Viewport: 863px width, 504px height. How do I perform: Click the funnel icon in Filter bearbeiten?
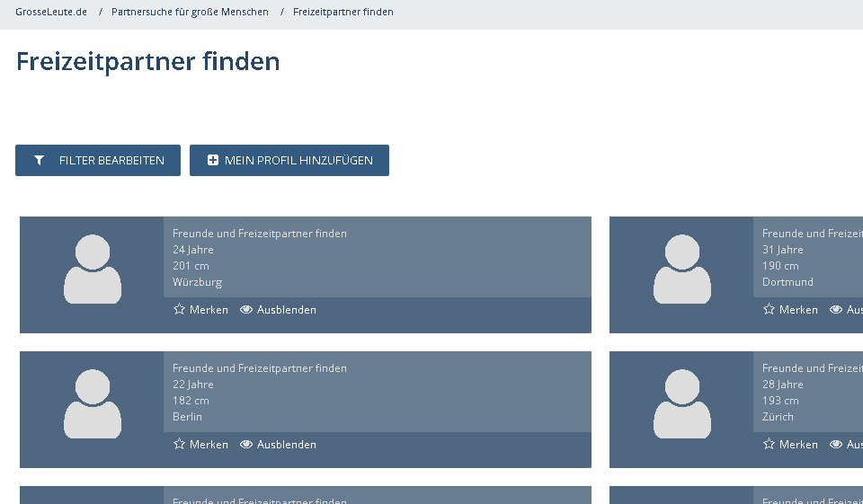point(39,161)
